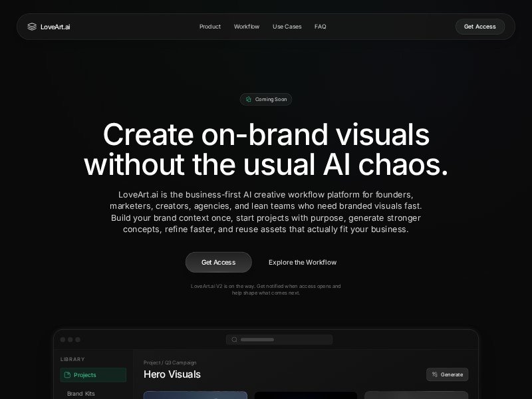Viewport: 532px width, 399px height.
Task: Click the search magnifier icon in mockup
Action: click(234, 340)
